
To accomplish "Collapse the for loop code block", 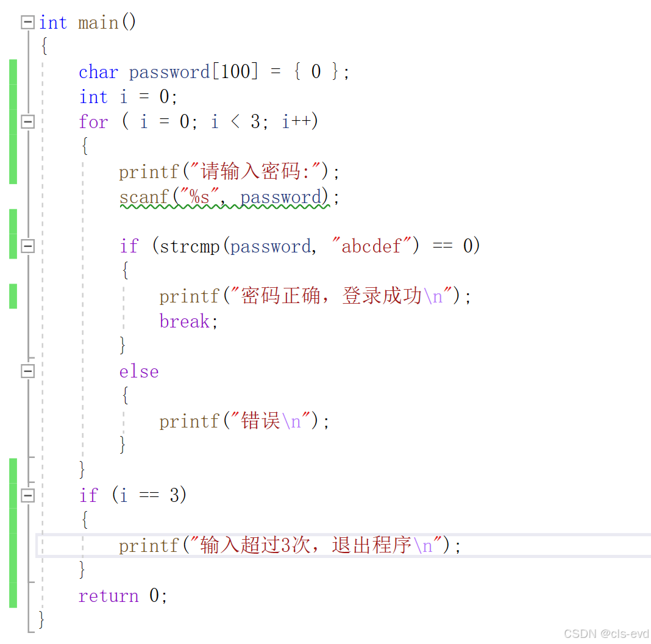I will pos(27,122).
